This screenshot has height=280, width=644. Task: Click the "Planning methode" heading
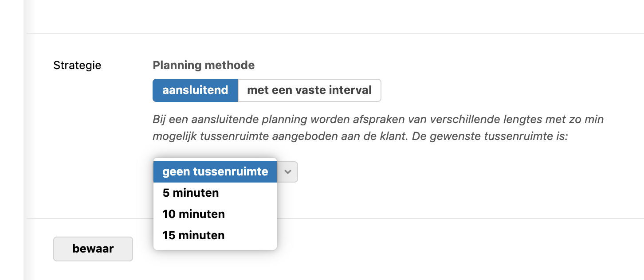point(204,66)
